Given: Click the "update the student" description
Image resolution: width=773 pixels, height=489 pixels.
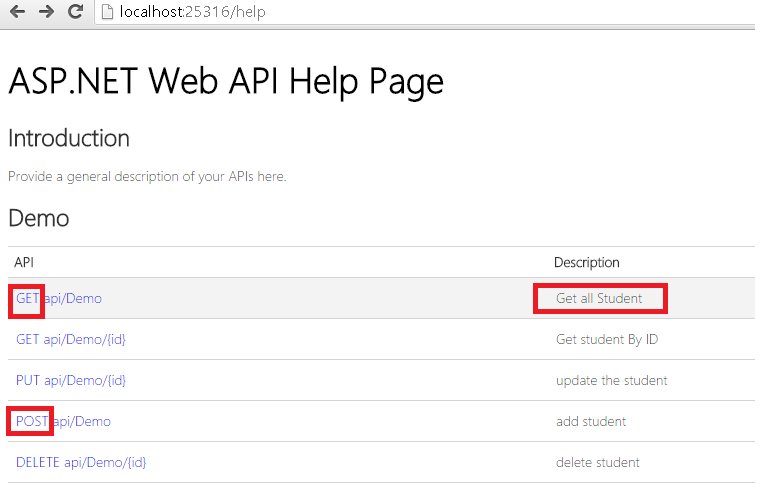Looking at the screenshot, I should coord(611,380).
